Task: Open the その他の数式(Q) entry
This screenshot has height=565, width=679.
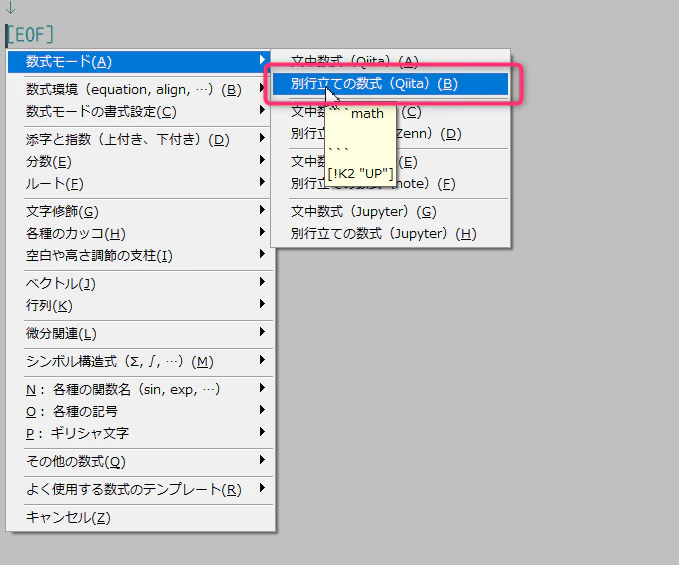Action: coord(141,462)
